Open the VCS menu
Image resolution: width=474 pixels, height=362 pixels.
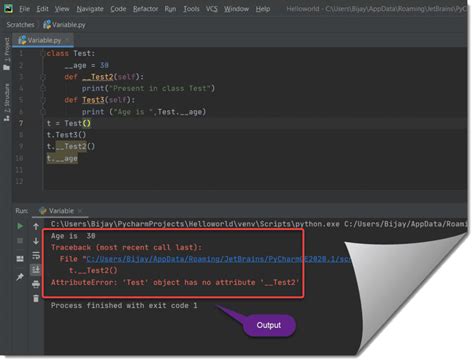[212, 9]
